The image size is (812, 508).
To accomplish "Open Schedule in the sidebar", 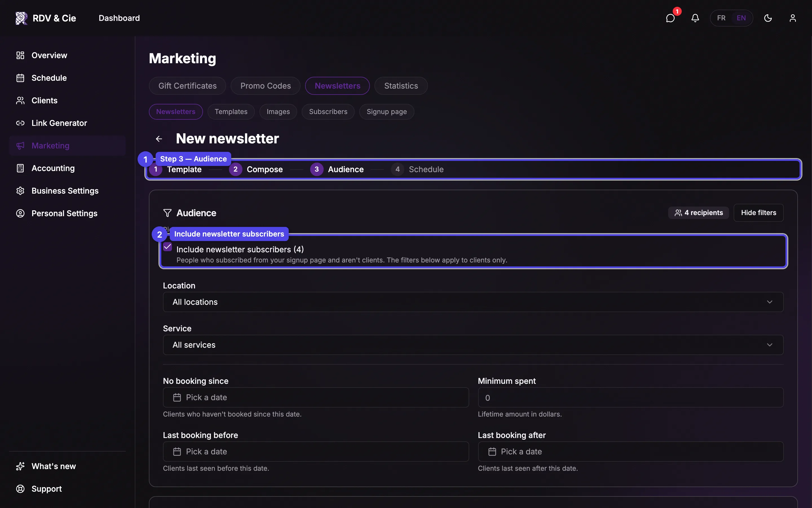I will (67, 78).
